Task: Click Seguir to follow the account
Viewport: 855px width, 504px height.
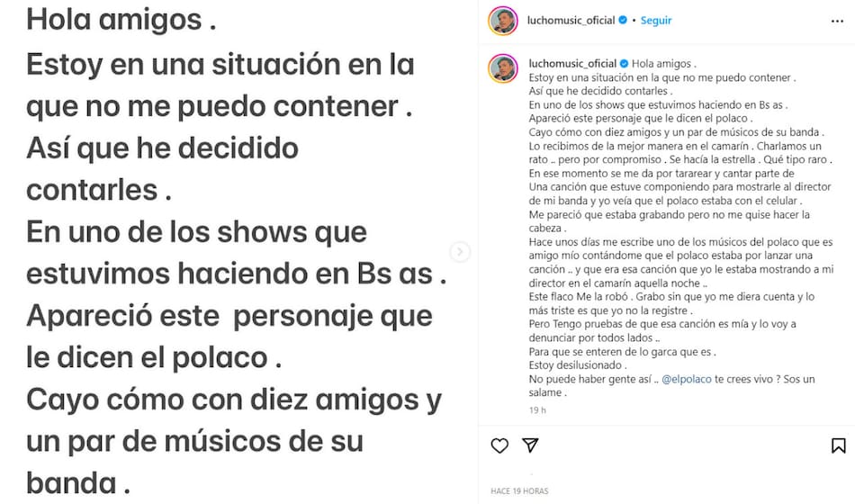Action: 655,20
